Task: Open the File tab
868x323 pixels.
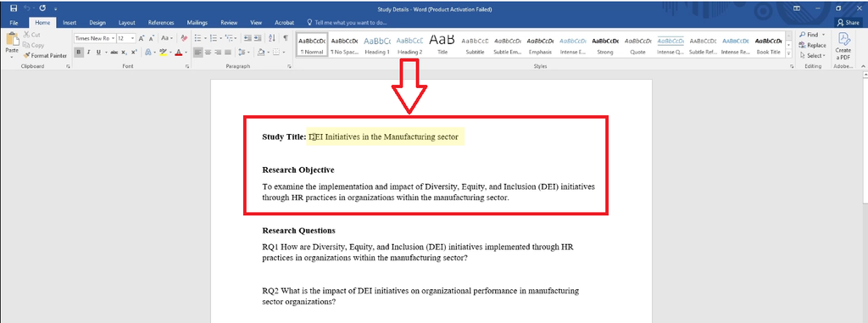Action: (14, 23)
